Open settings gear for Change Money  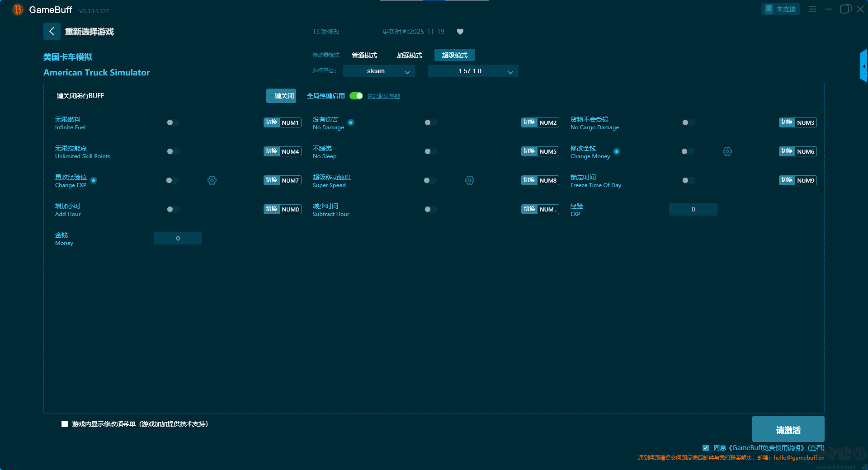pyautogui.click(x=727, y=151)
